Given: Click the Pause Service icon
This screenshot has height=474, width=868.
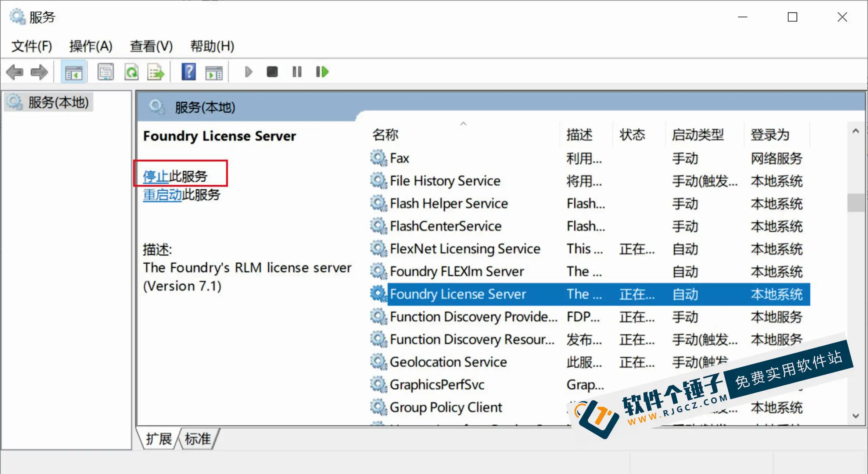Looking at the screenshot, I should coord(297,72).
